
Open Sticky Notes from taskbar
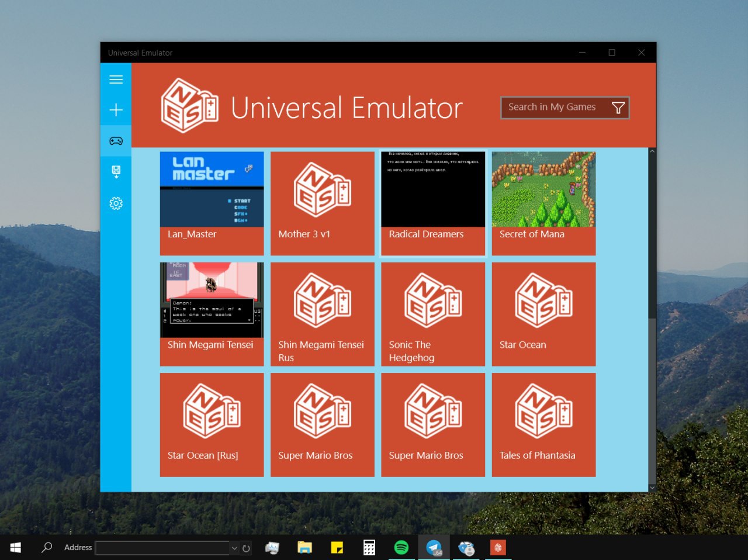pyautogui.click(x=337, y=548)
